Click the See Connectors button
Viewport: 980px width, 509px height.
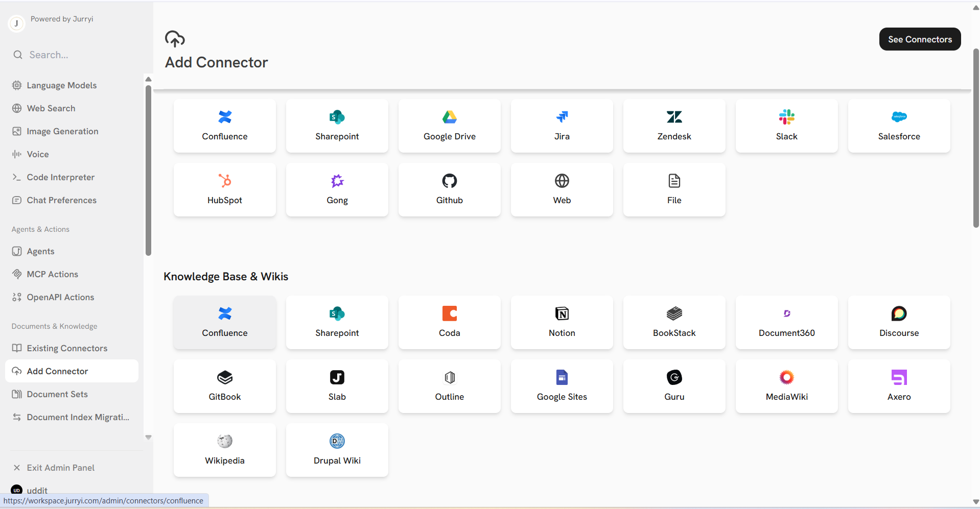[x=920, y=39]
